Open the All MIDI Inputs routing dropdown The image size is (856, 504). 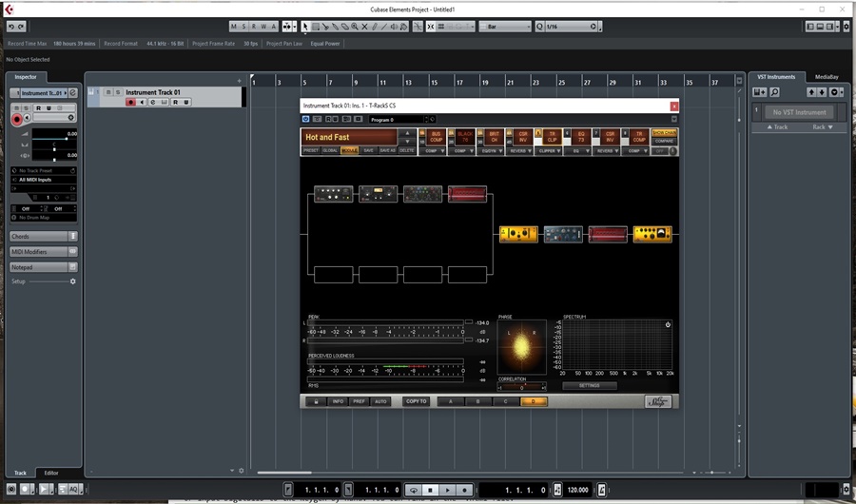(x=44, y=180)
